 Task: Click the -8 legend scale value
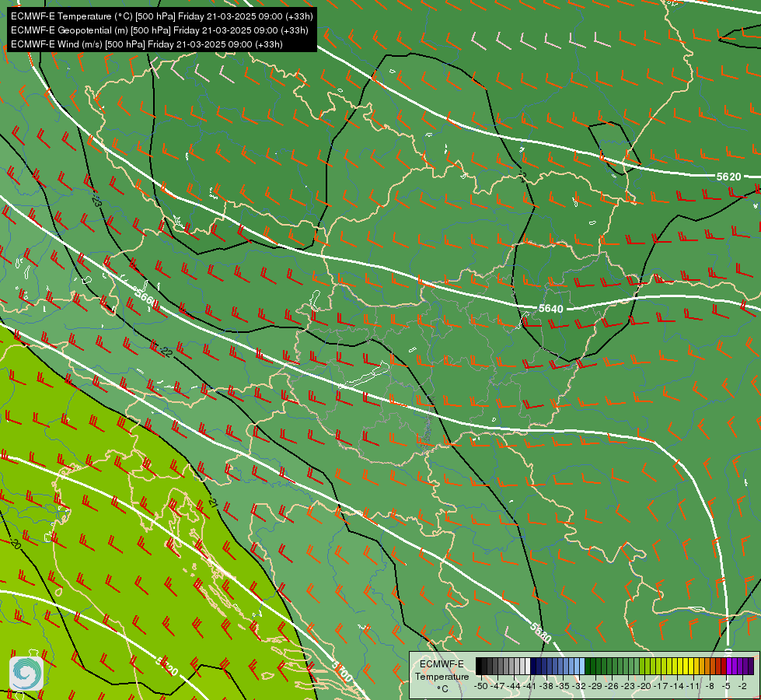(x=710, y=686)
